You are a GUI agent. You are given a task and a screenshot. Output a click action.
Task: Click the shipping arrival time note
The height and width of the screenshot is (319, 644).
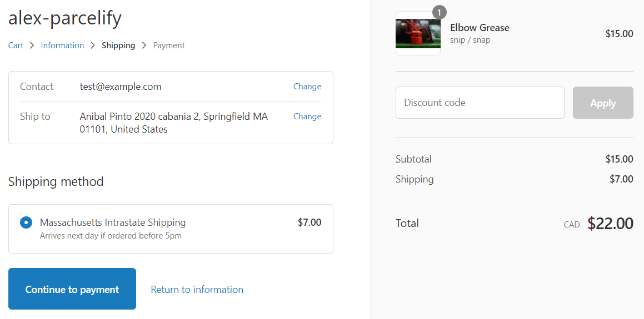(111, 236)
